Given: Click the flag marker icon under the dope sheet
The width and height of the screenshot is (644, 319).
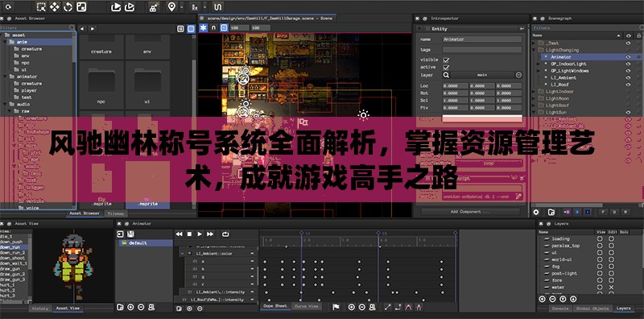Looking at the screenshot, I should click(x=336, y=307).
